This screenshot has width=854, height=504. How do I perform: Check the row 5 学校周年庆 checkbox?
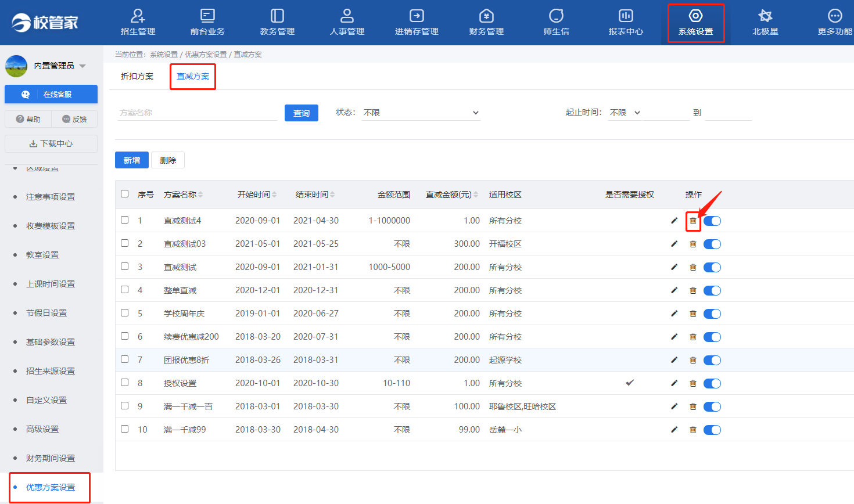coord(124,313)
